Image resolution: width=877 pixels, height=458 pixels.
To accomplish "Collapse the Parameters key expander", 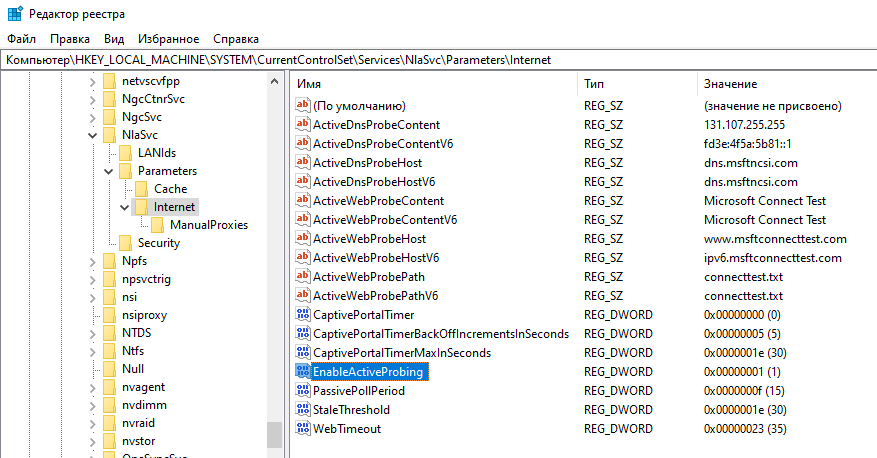I will pos(108,171).
